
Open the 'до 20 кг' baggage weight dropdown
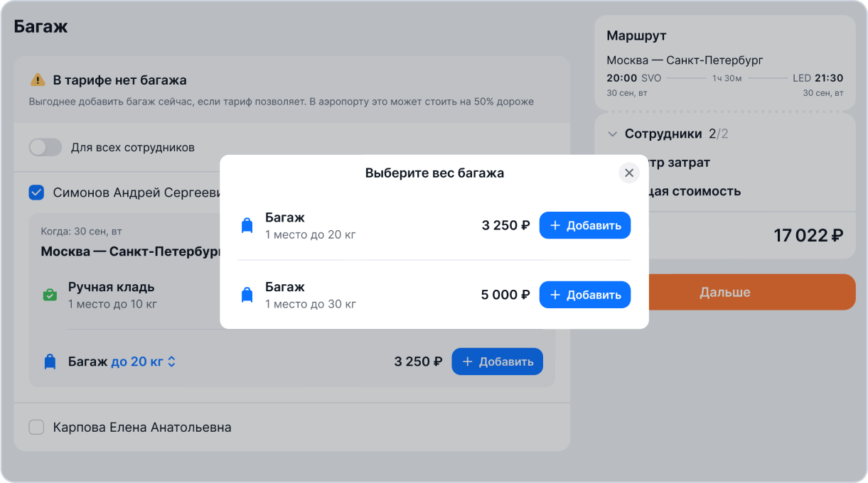144,362
